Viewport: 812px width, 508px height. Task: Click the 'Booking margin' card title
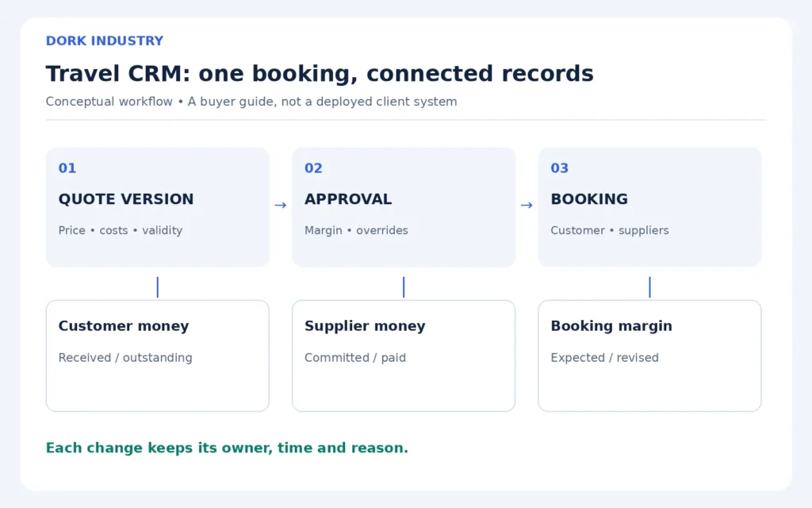coord(611,326)
